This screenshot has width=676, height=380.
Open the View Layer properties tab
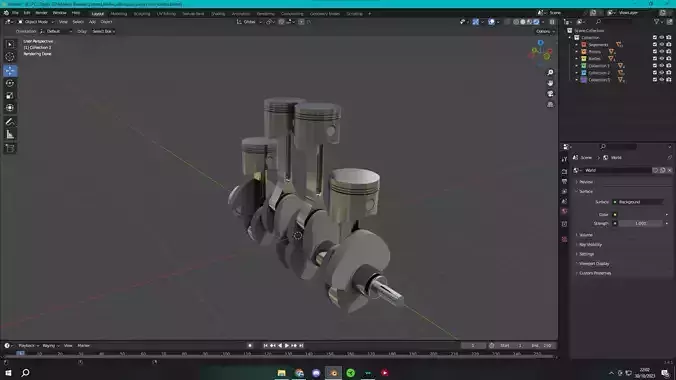pos(564,192)
